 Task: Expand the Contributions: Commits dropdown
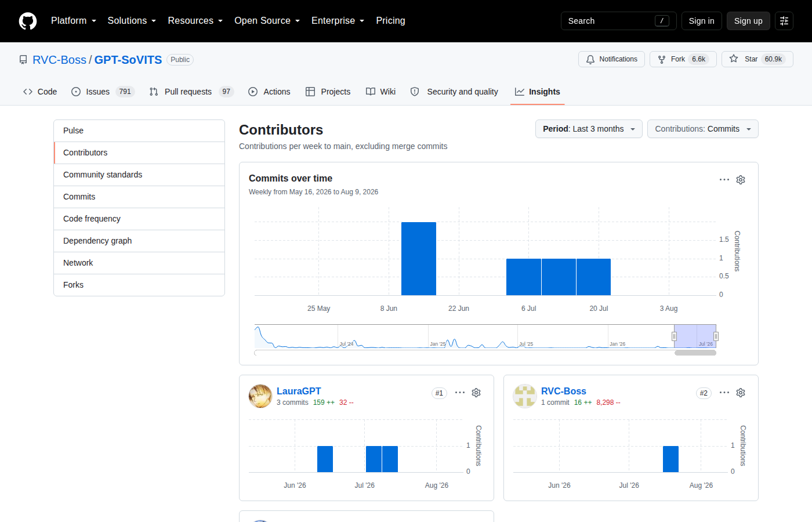[703, 129]
